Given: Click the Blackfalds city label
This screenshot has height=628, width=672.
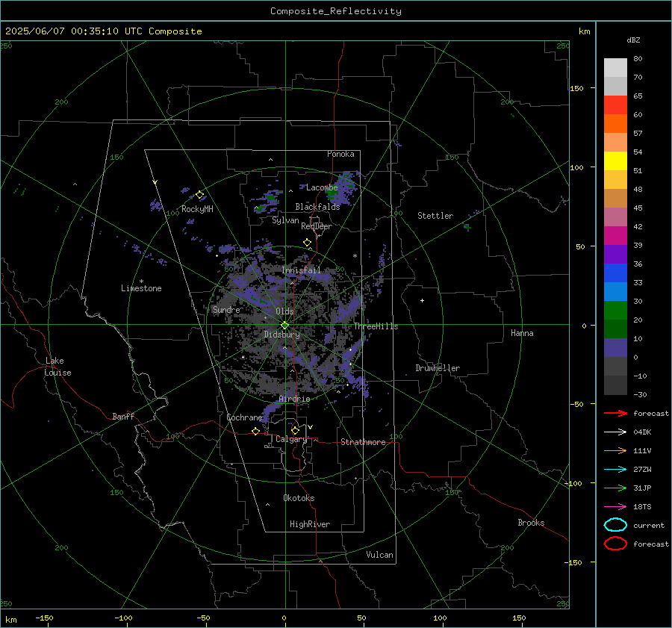Looking at the screenshot, I should [317, 207].
